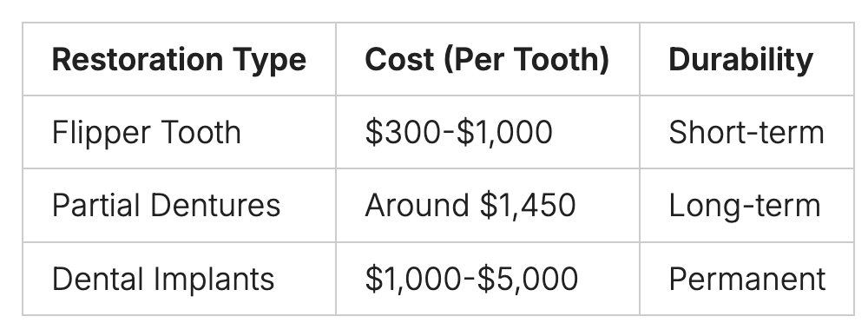The width and height of the screenshot is (868, 336).
Task: Click the word Around in cost column
Action: pyautogui.click(x=418, y=206)
